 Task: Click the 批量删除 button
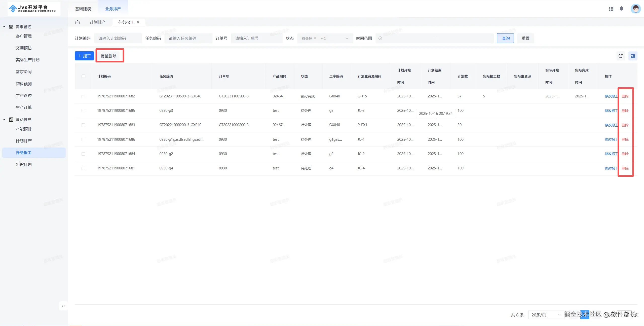[108, 56]
